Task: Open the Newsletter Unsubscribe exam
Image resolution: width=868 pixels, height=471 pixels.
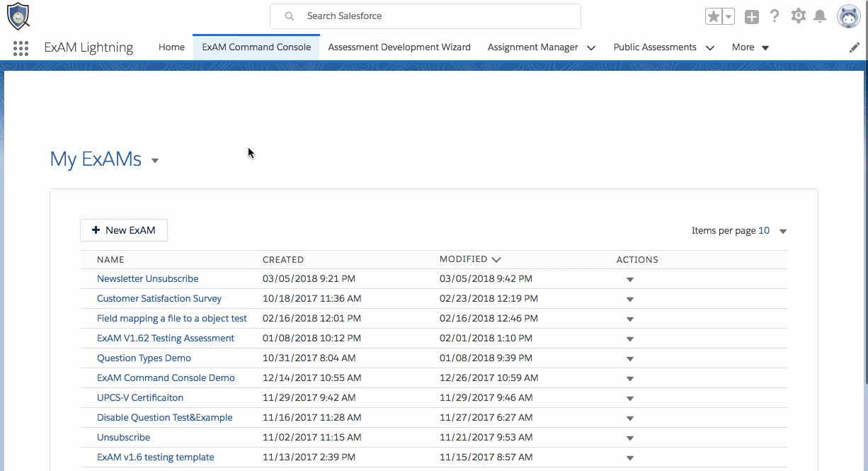Action: 148,278
